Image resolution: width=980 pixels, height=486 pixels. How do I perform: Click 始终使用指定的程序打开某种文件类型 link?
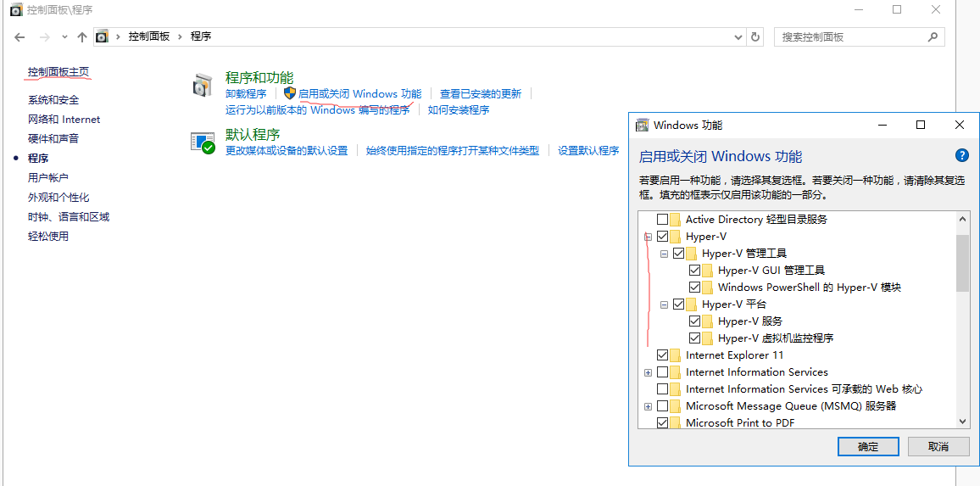pos(453,151)
